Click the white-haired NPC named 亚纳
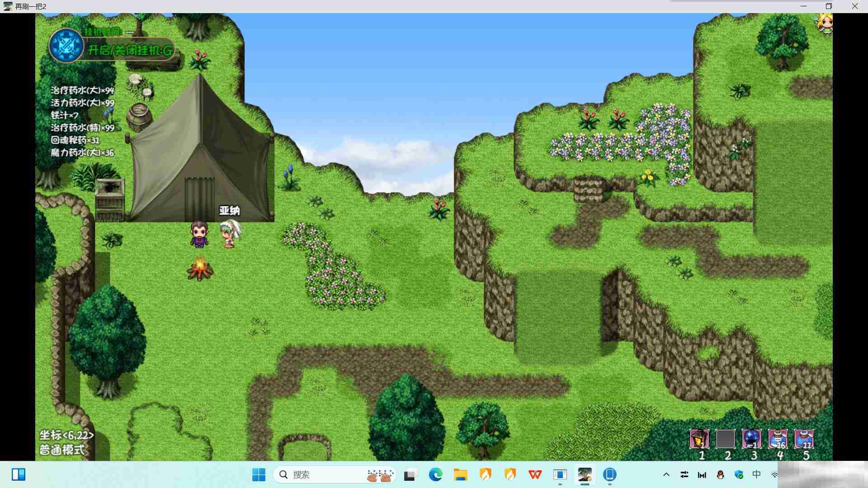 pos(230,234)
